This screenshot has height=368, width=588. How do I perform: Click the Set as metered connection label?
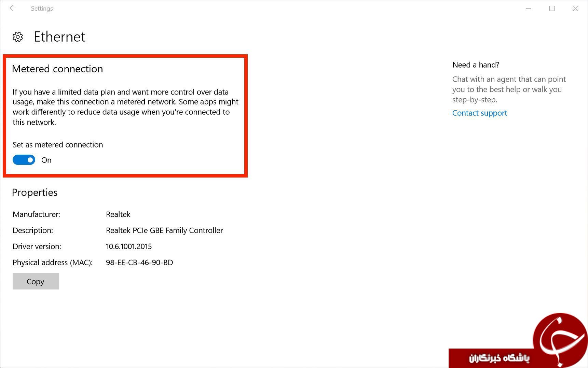(58, 145)
